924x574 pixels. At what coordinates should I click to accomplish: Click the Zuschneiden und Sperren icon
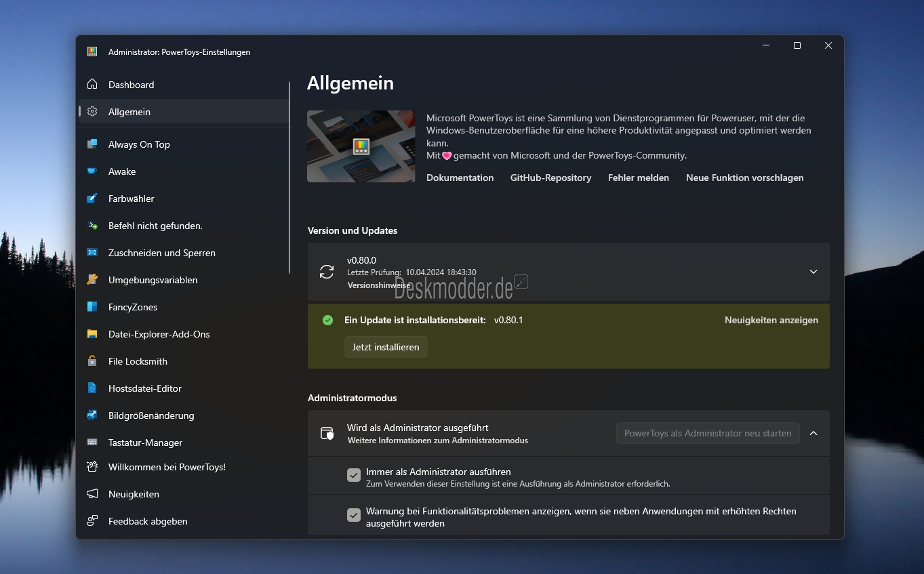pos(92,252)
